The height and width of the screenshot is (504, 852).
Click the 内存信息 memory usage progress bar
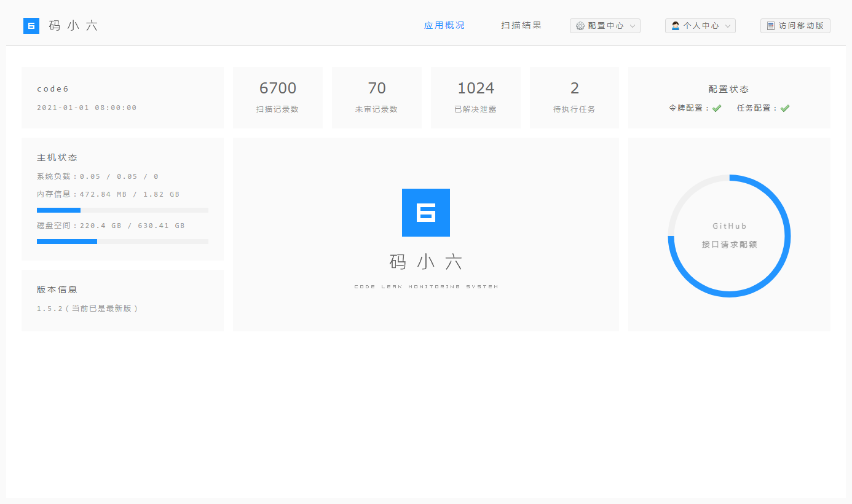click(x=122, y=210)
